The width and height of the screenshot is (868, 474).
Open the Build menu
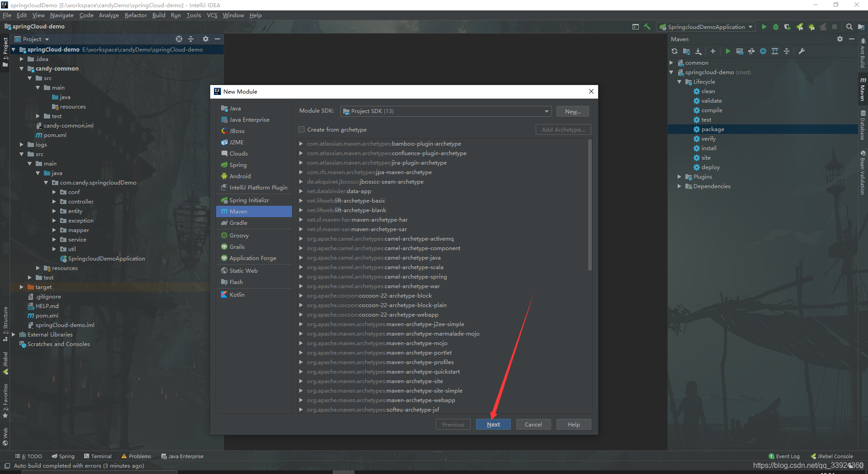(159, 15)
